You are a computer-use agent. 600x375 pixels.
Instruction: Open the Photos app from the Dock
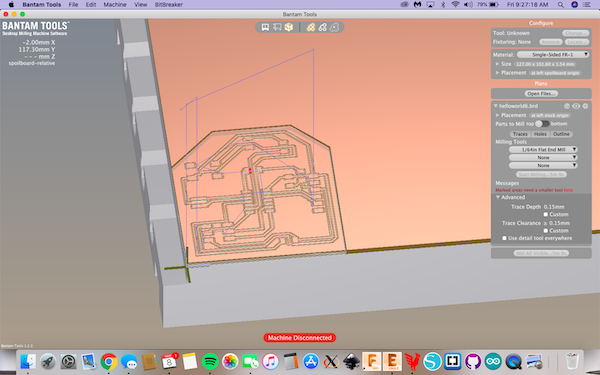click(x=230, y=361)
